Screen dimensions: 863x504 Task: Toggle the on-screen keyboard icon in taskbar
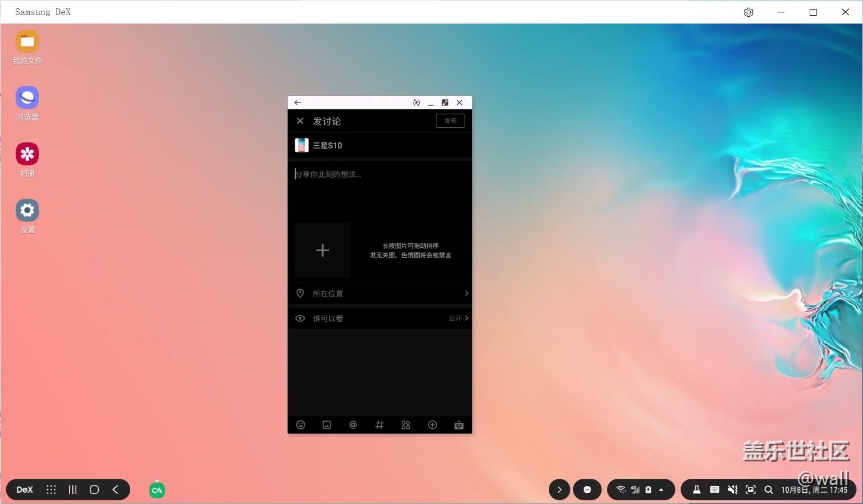pyautogui.click(x=714, y=489)
